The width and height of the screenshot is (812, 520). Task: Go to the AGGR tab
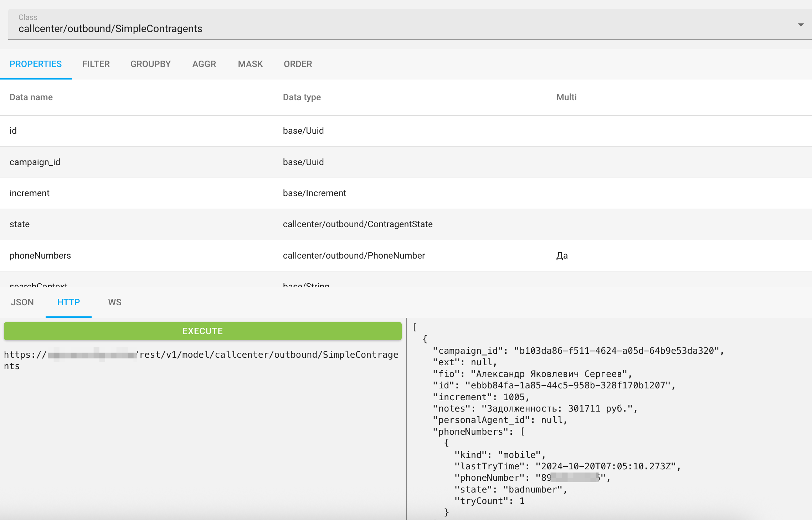coord(204,64)
